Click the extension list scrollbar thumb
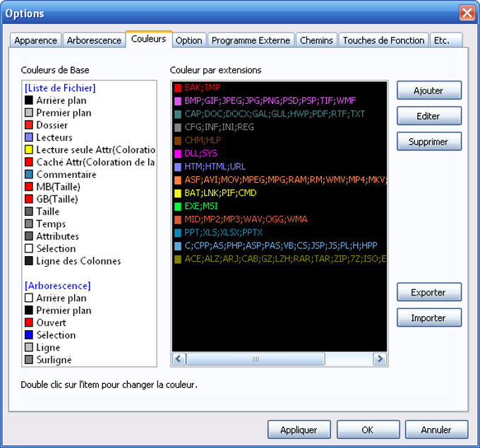Viewport: 480px width, 448px height. pyautogui.click(x=256, y=358)
